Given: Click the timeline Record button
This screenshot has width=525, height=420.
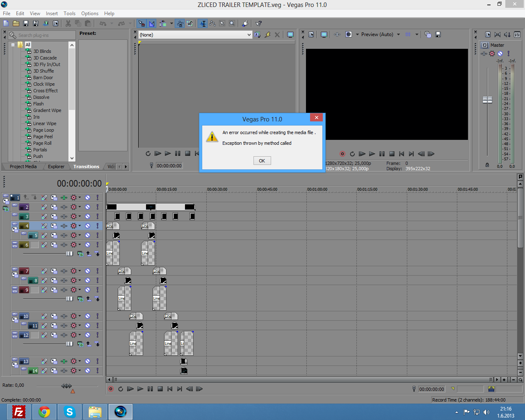Looking at the screenshot, I should 111,389.
